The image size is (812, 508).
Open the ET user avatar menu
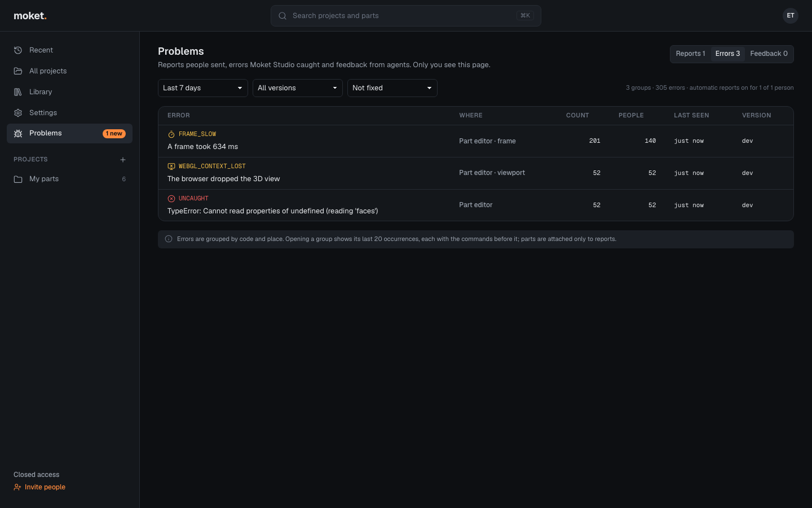click(791, 16)
